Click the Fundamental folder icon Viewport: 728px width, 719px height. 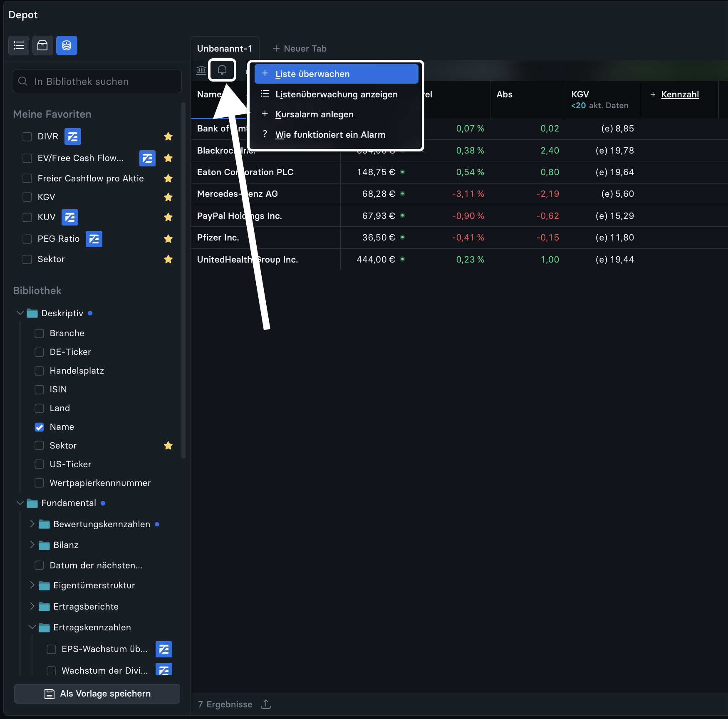[x=32, y=503]
